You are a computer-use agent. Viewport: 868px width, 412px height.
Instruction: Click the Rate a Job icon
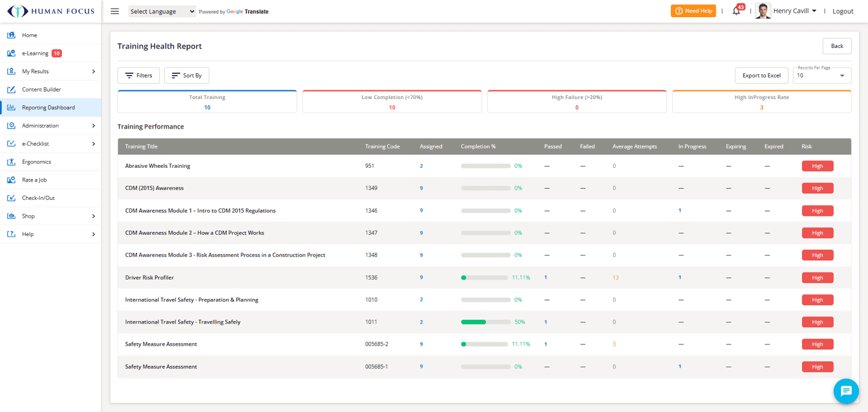(11, 180)
